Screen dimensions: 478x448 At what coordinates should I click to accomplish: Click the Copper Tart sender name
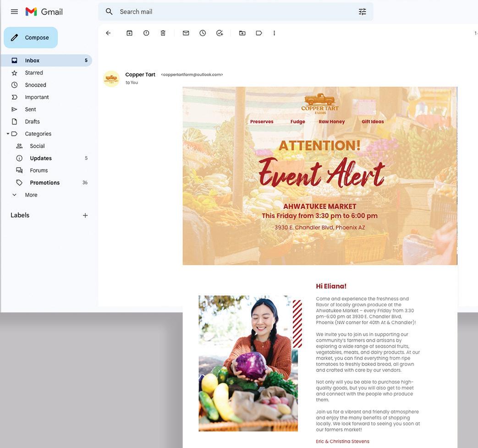click(140, 74)
